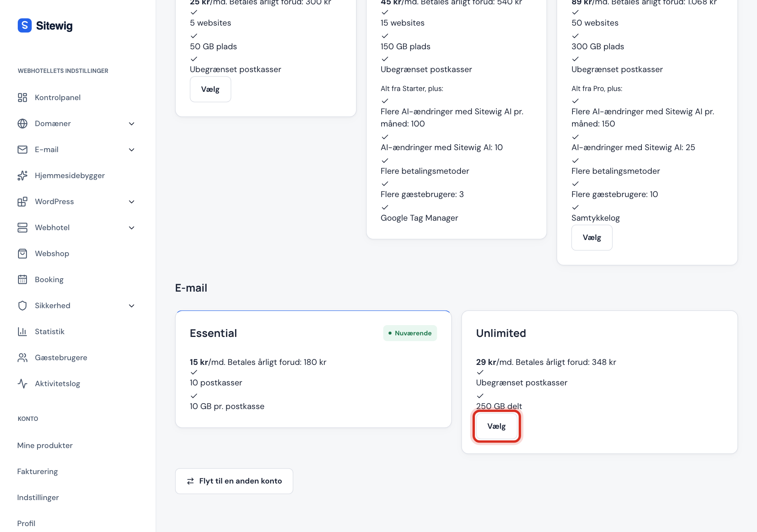The width and height of the screenshot is (757, 532).
Task: Expand the Sikkerhed submenu chevron
Action: [x=132, y=306]
